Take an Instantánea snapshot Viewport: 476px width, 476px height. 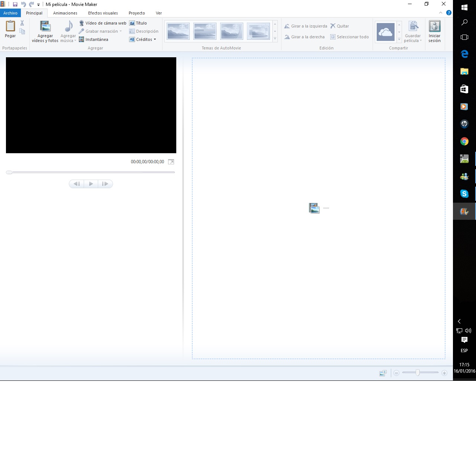pos(94,39)
